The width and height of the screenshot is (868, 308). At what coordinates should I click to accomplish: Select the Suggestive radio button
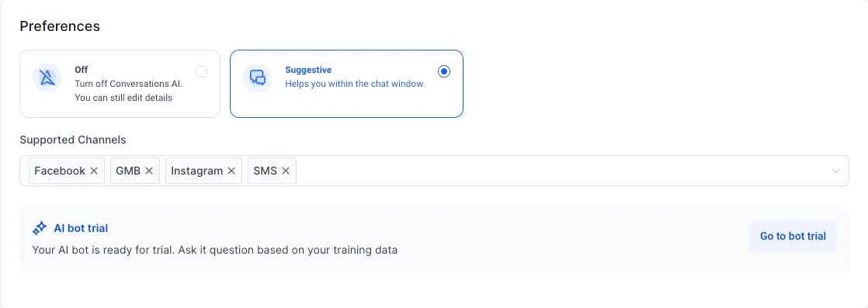pos(444,71)
